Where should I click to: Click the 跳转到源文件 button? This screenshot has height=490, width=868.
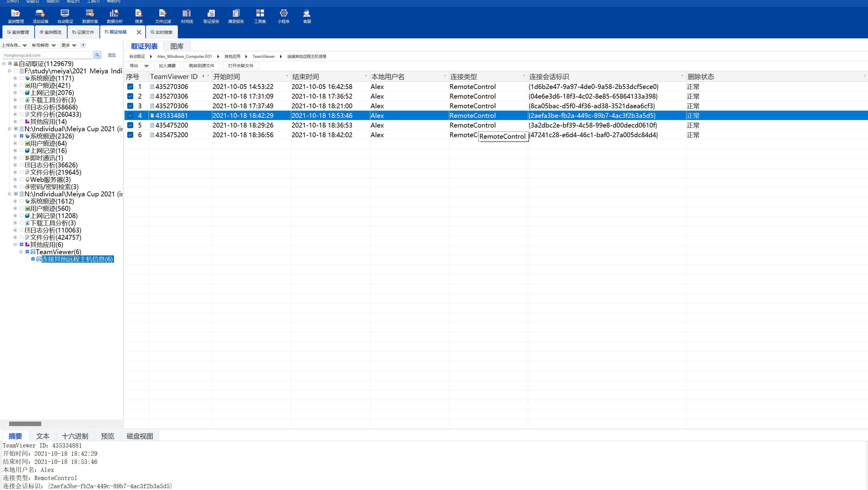(201, 66)
